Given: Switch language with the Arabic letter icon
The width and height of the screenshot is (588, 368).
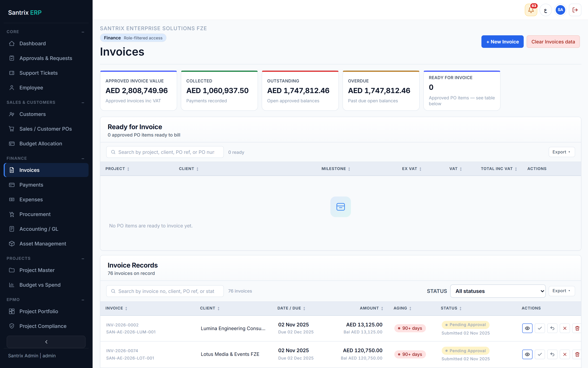Looking at the screenshot, I should 546,10.
